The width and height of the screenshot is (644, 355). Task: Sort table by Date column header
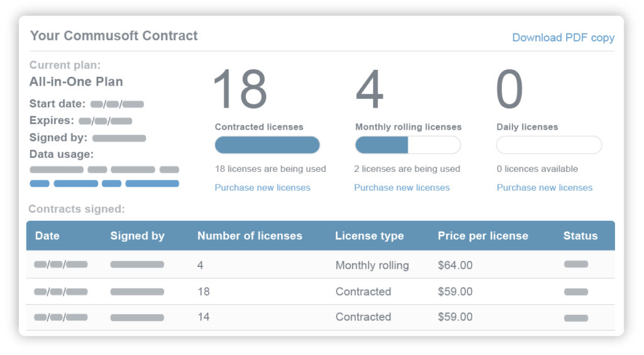47,236
